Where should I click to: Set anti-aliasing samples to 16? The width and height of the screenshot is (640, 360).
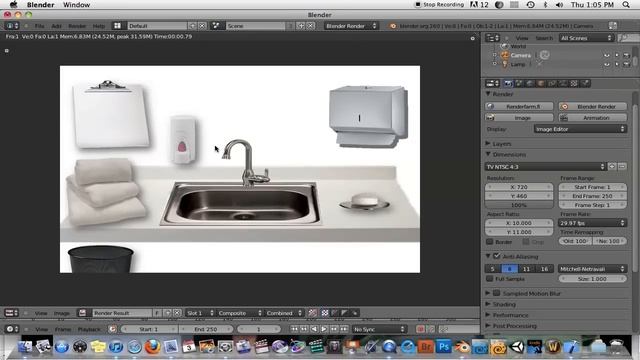pos(544,269)
